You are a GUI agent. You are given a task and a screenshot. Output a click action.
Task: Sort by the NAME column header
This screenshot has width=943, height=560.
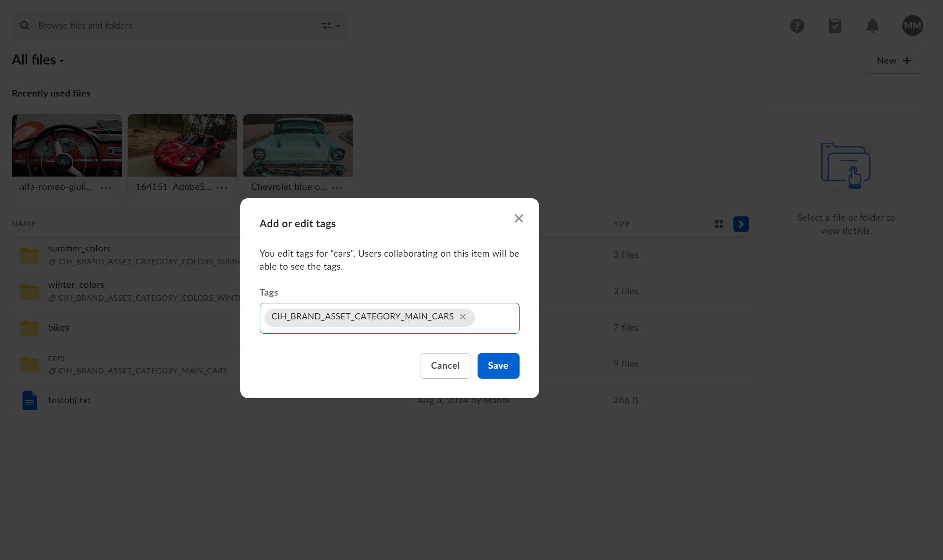(24, 224)
